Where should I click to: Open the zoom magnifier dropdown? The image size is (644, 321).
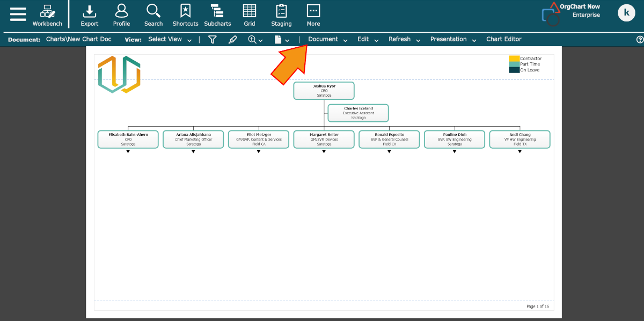point(255,39)
